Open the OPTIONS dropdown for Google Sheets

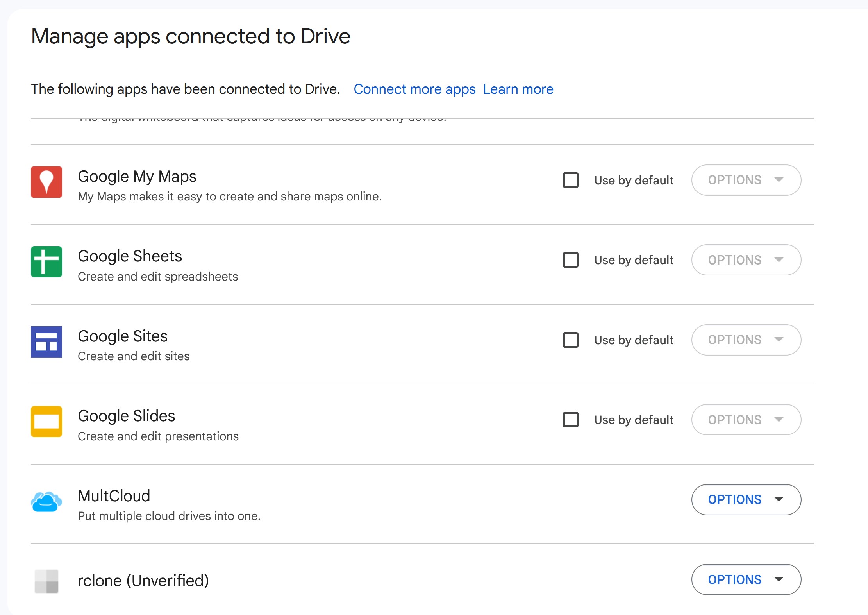coord(746,260)
